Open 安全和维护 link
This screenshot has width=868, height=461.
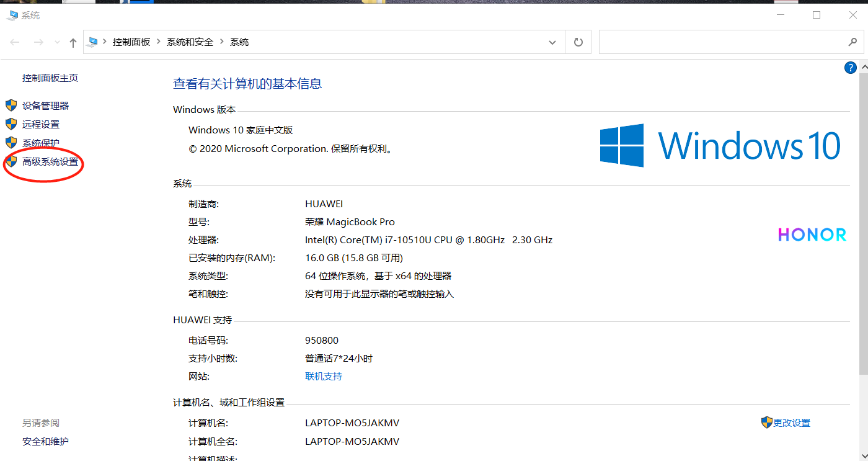[45, 441]
